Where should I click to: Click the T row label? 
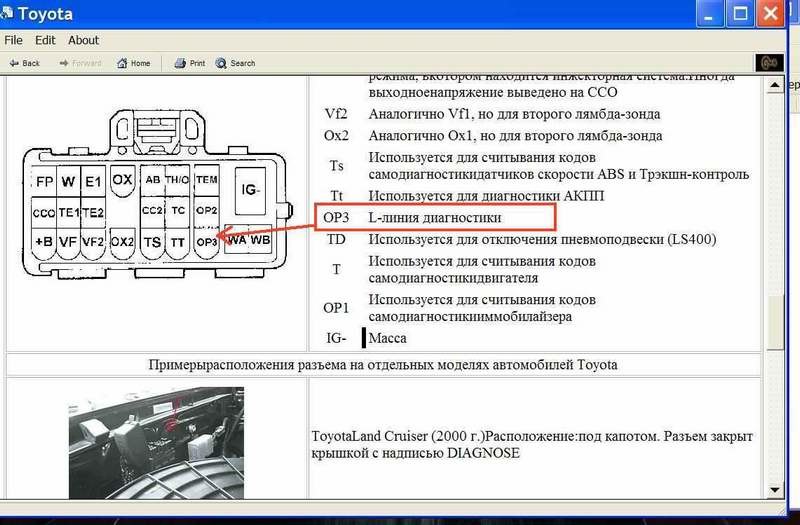coord(336,269)
